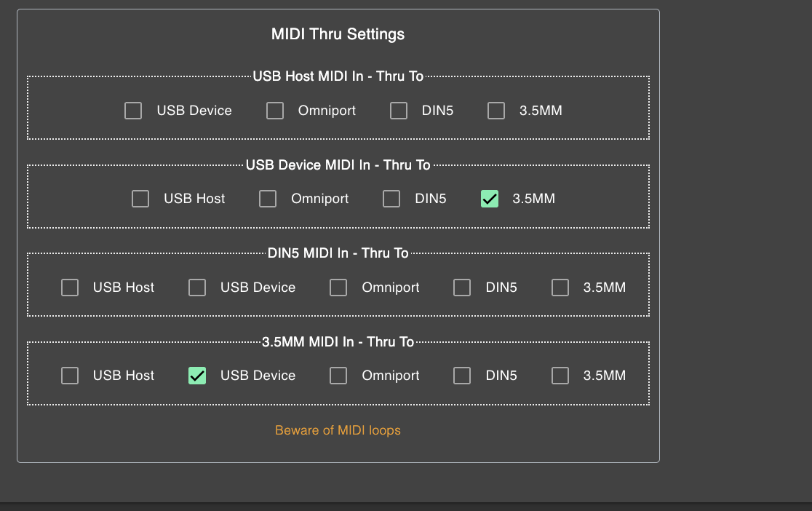The image size is (812, 511).
Task: Enable DIN5 thru for USB Device MIDI In
Action: click(391, 199)
